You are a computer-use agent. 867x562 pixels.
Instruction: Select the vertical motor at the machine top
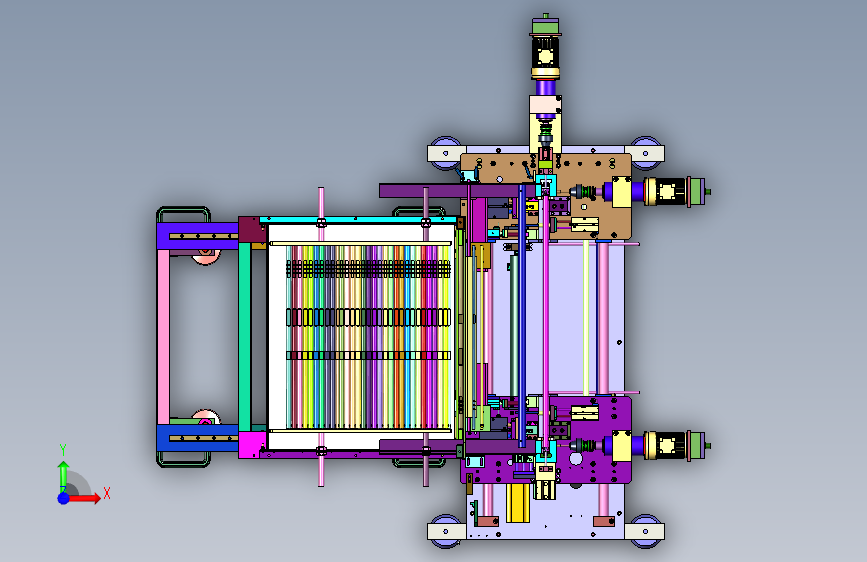[546, 50]
